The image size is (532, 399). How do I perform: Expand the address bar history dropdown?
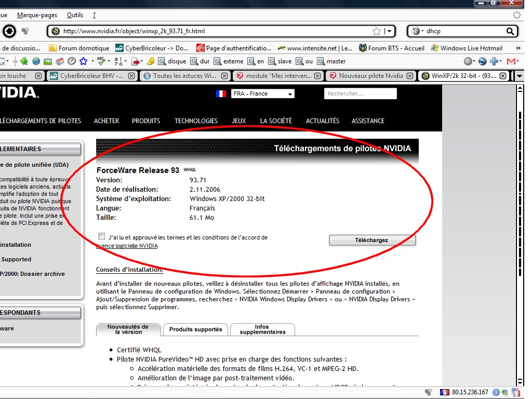coord(389,31)
